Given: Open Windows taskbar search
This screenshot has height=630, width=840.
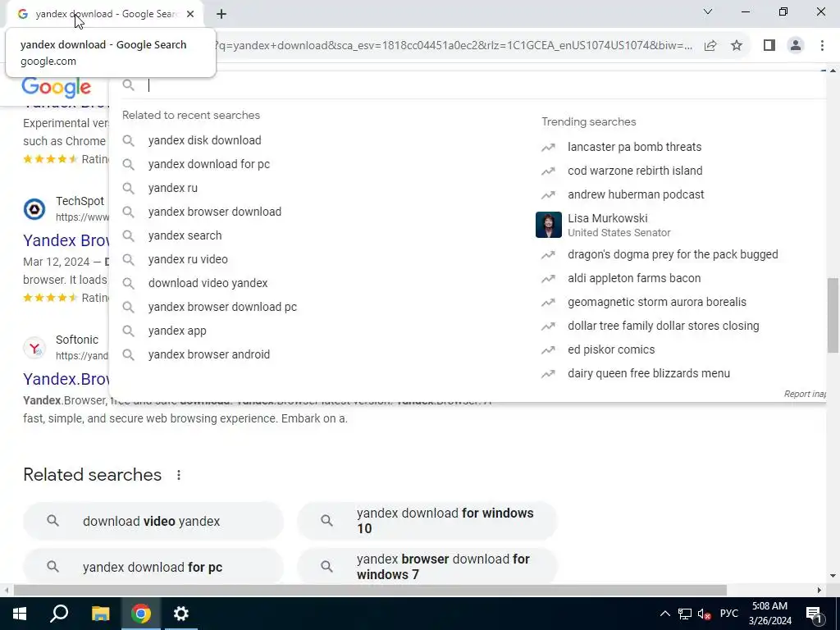Looking at the screenshot, I should point(59,614).
